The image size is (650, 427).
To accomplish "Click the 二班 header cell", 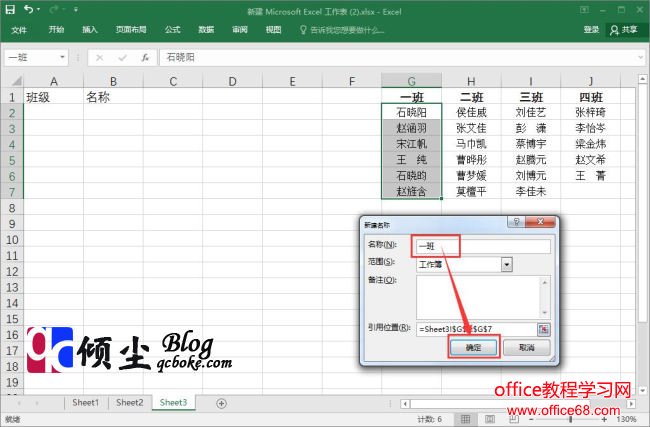I will (x=471, y=97).
